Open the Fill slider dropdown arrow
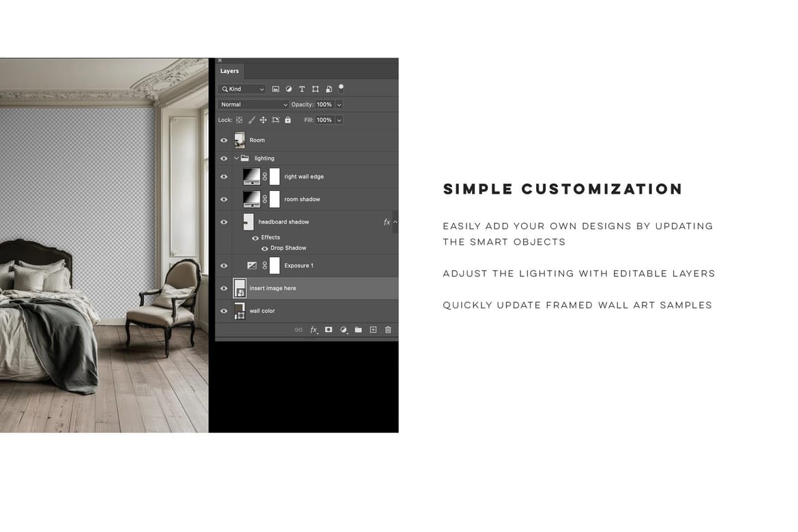Viewport: 798px width, 532px height. click(x=339, y=120)
